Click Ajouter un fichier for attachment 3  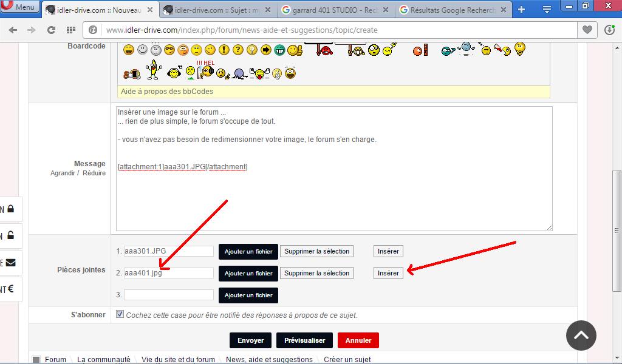click(248, 295)
